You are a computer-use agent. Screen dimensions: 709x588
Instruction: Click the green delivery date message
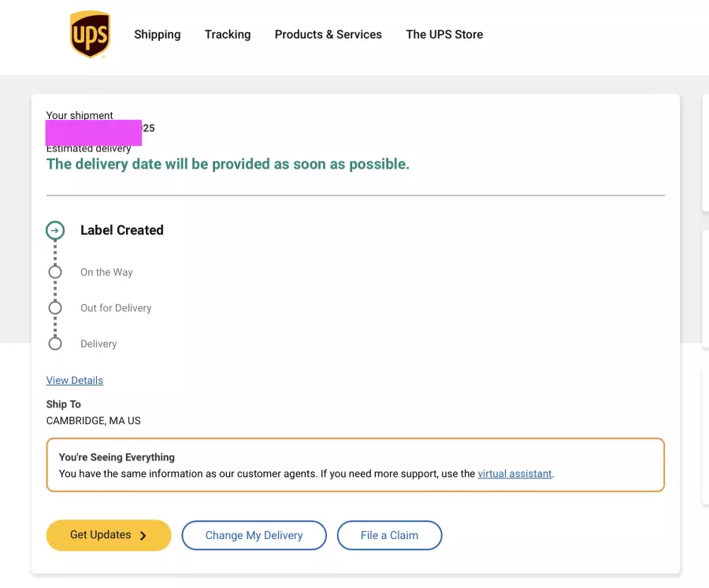point(228,164)
